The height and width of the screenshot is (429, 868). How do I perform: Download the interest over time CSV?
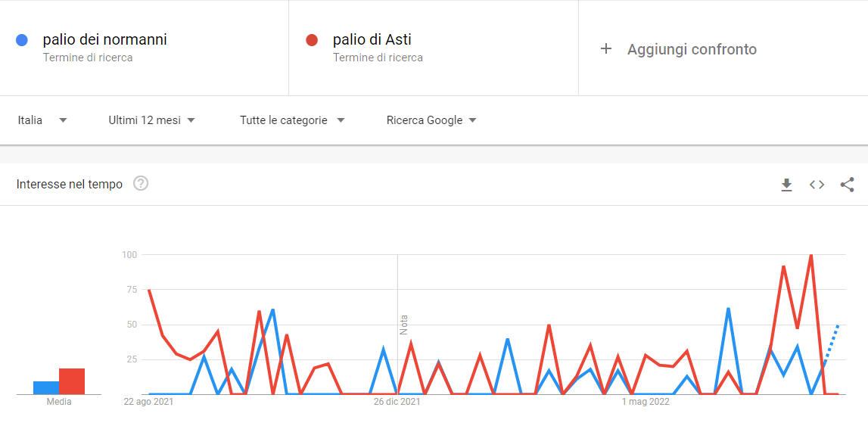click(x=786, y=185)
